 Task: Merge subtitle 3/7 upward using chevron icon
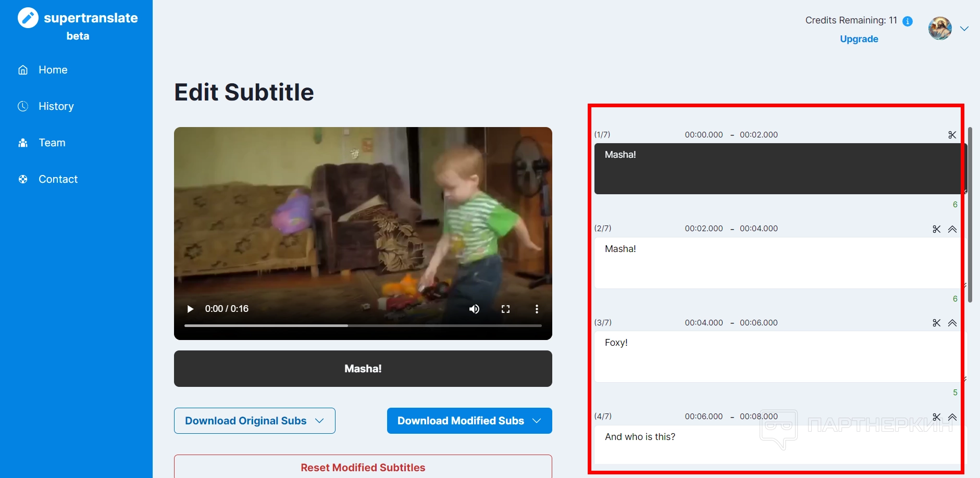[x=952, y=323]
